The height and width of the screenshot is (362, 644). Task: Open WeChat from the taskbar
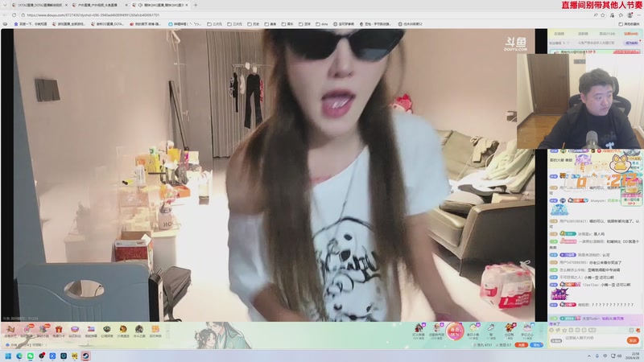tap(31, 356)
